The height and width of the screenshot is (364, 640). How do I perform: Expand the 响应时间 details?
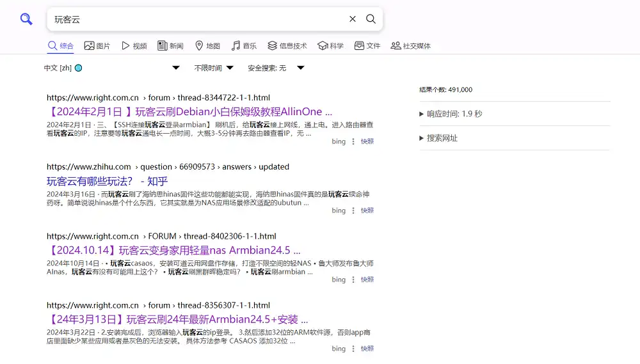[451, 114]
